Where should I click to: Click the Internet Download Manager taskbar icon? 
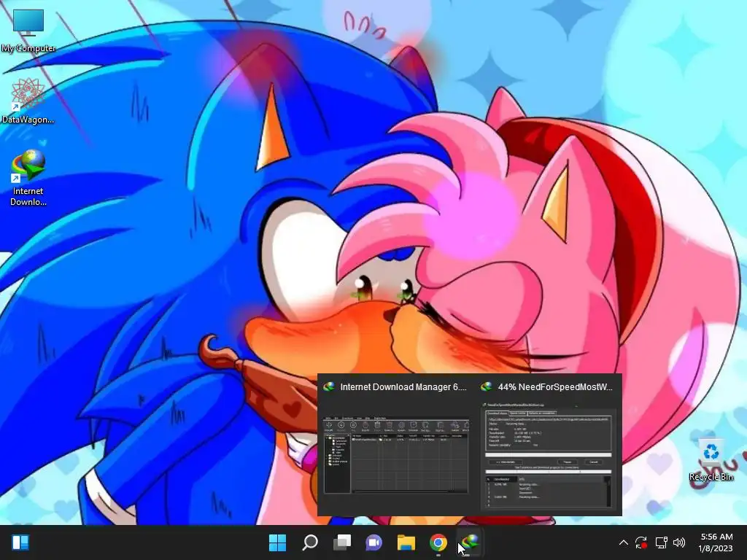pyautogui.click(x=471, y=542)
